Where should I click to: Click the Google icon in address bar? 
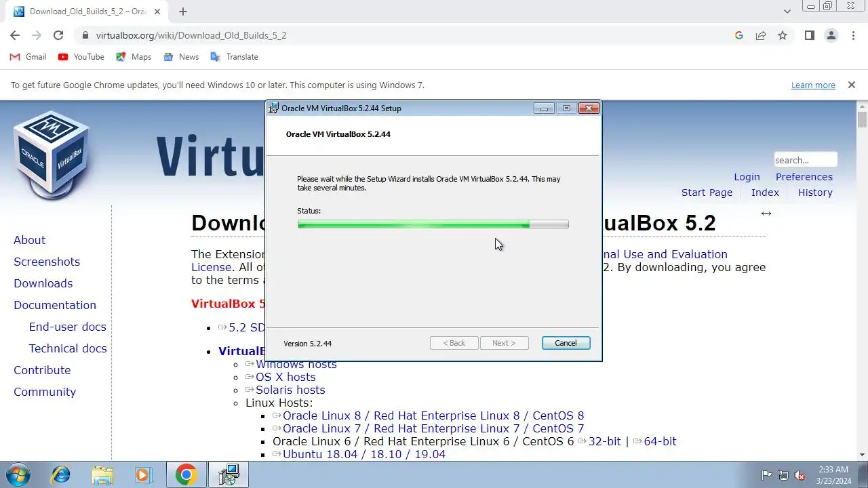click(x=739, y=35)
